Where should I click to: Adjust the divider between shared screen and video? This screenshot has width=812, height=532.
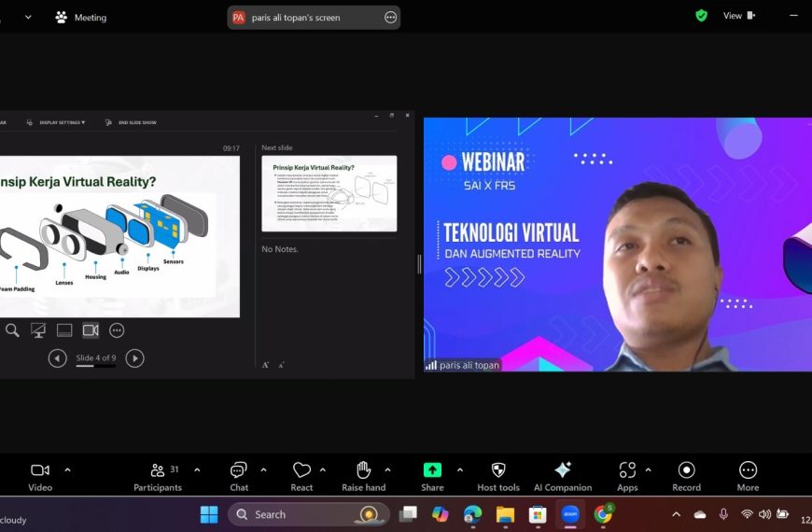419,264
